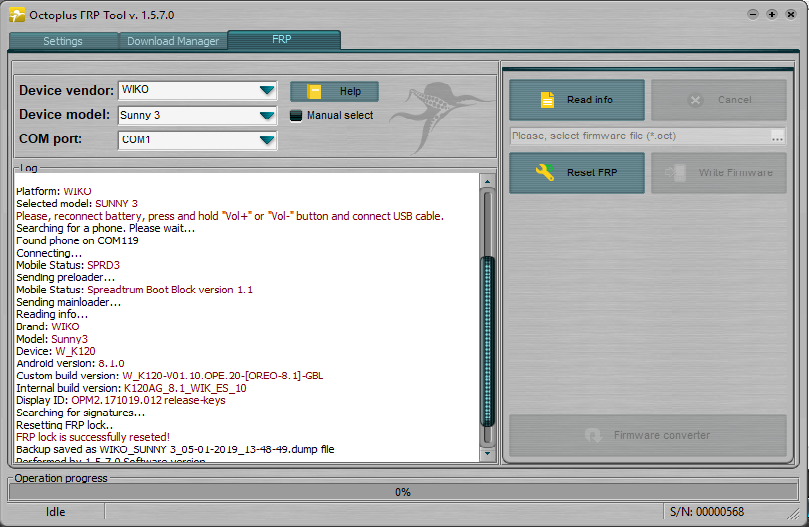Click the Operation progress bar showing 0%
Screen dimensions: 809x527
[403, 492]
